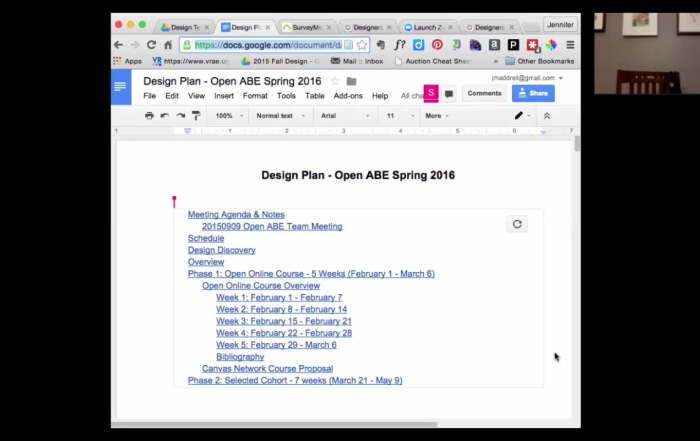
Task: Refresh the table of contents
Action: (x=517, y=224)
